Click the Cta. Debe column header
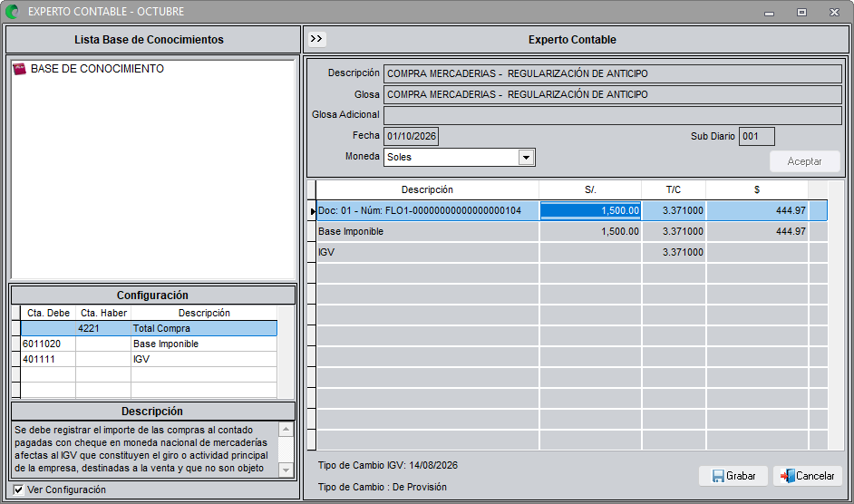The image size is (854, 504). coord(48,313)
